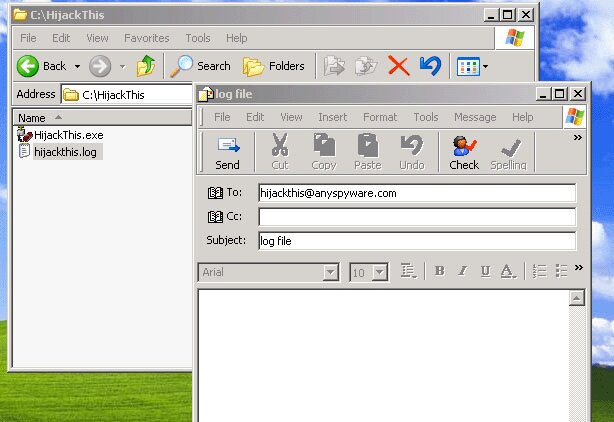
Task: Select HijackThis.exe in file list
Action: coord(61,135)
